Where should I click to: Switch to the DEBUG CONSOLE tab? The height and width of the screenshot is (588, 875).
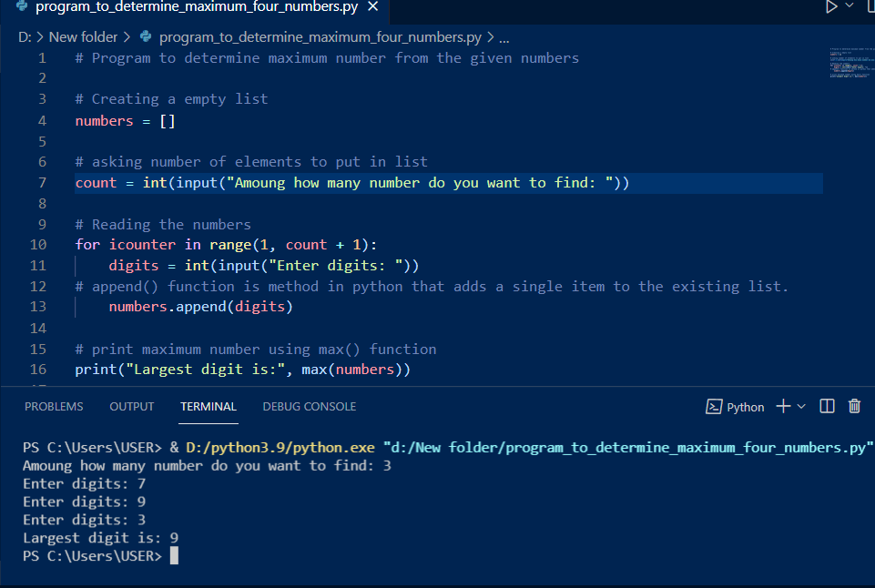coord(309,406)
